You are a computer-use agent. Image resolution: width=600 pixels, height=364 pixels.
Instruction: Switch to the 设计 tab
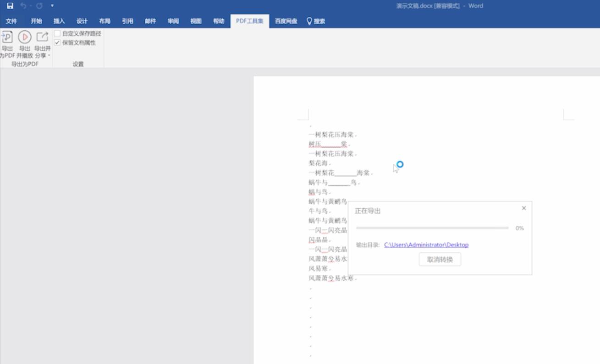(x=82, y=21)
